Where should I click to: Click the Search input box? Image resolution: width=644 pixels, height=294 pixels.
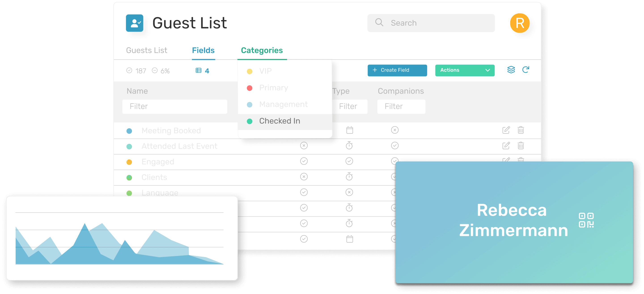(x=431, y=23)
